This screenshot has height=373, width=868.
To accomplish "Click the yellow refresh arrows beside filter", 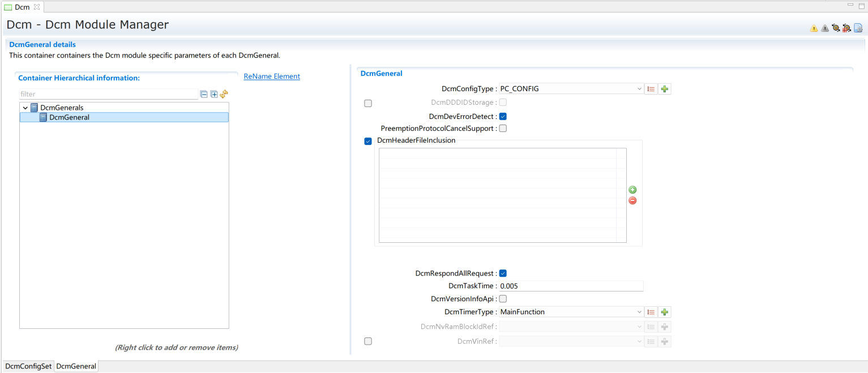I will pos(224,94).
